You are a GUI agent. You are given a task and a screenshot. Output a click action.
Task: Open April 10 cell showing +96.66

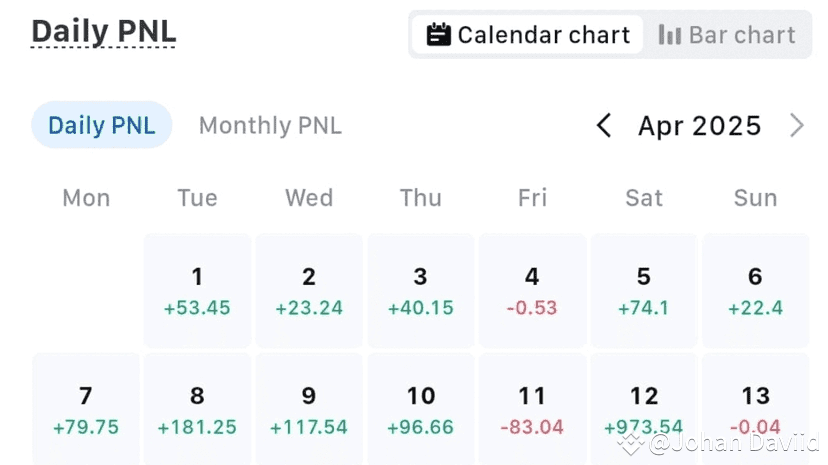point(421,410)
